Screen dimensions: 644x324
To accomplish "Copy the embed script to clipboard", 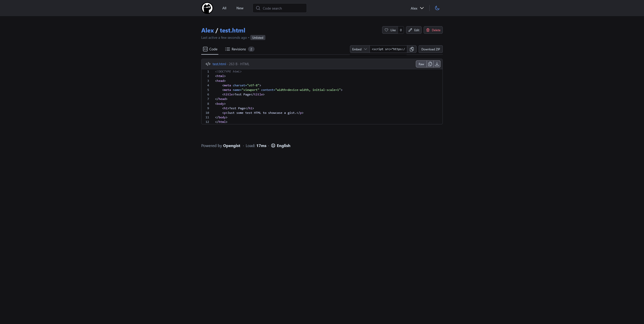I will tap(412, 49).
